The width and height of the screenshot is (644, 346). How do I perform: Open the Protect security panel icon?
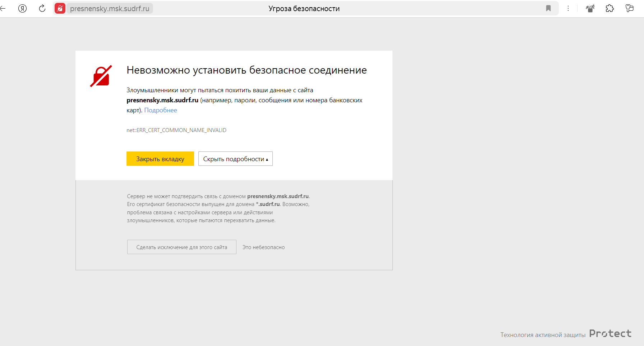tap(590, 8)
